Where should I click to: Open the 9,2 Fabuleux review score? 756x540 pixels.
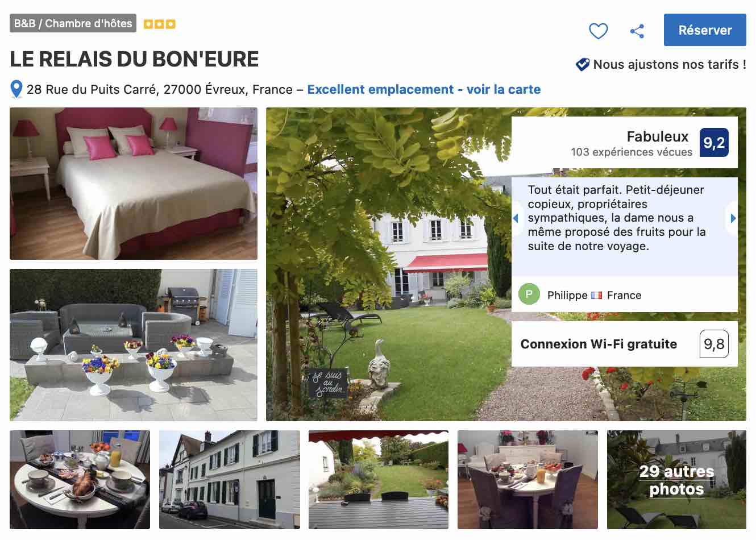point(713,143)
